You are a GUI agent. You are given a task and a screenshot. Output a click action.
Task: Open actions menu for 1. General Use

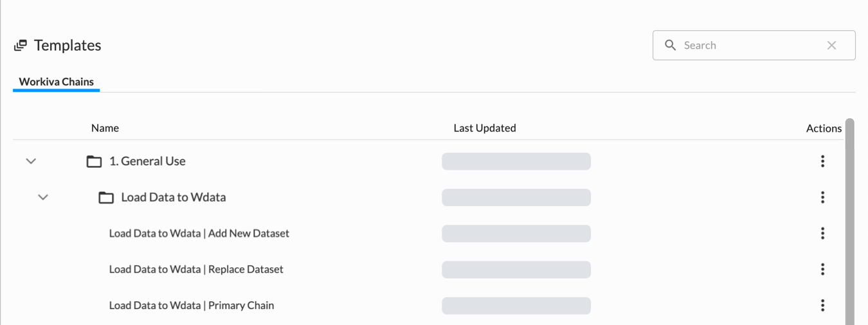822,161
